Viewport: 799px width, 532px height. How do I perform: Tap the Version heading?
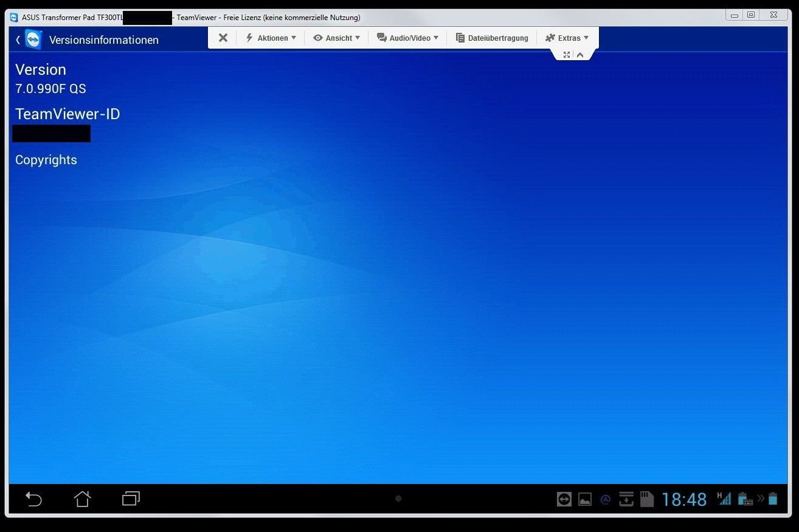[x=41, y=69]
